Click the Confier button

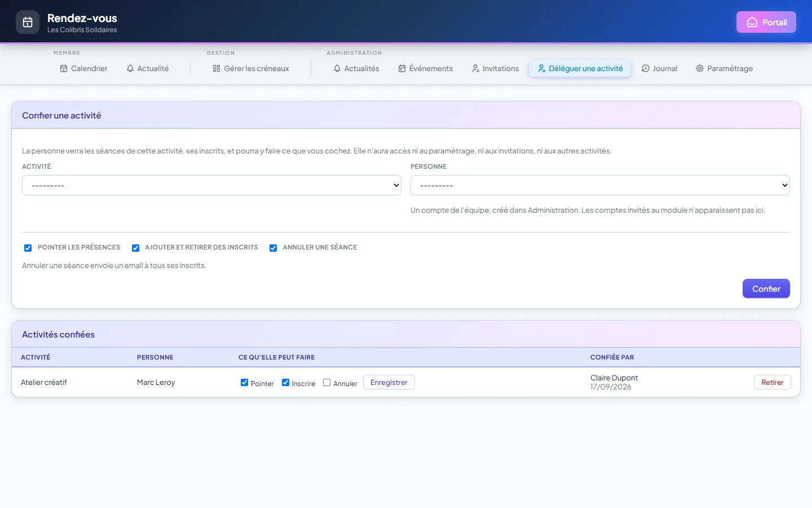(x=766, y=288)
